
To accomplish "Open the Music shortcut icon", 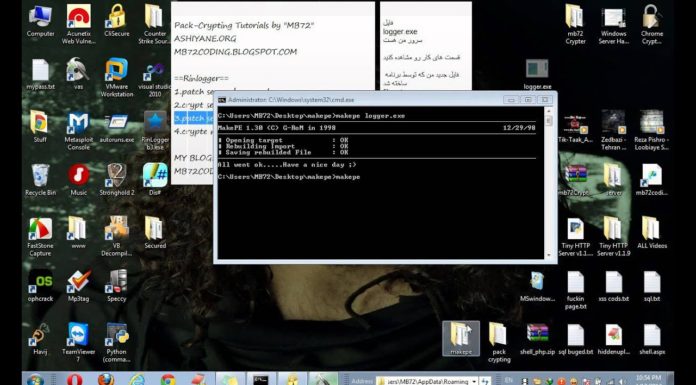I will click(x=79, y=180).
